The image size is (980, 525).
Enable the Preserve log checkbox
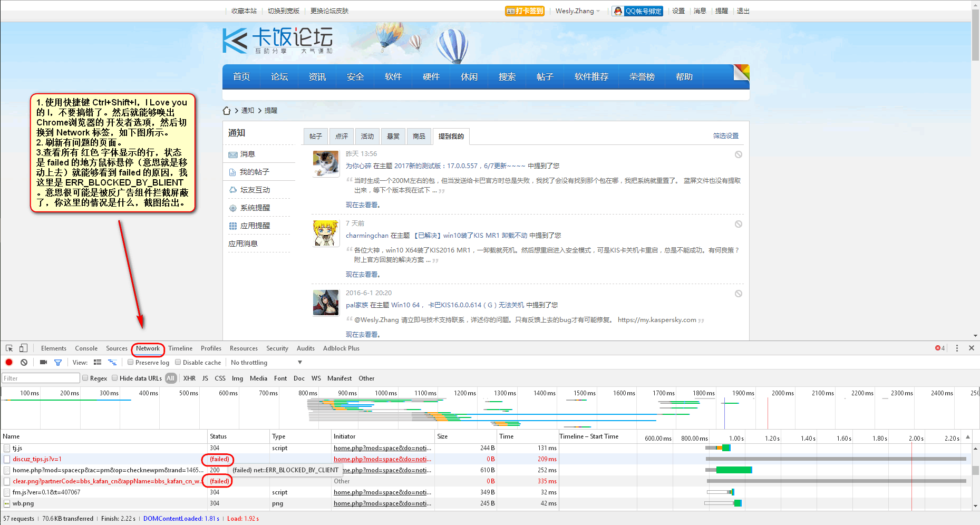(x=130, y=362)
